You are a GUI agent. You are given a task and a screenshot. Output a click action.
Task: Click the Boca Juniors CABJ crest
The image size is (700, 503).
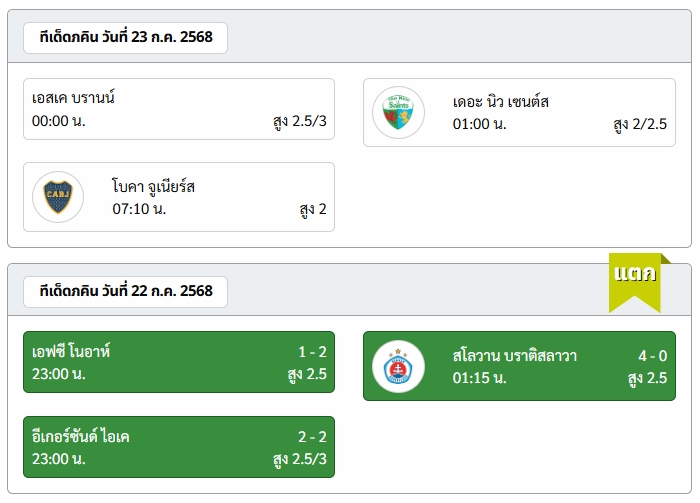tap(58, 197)
